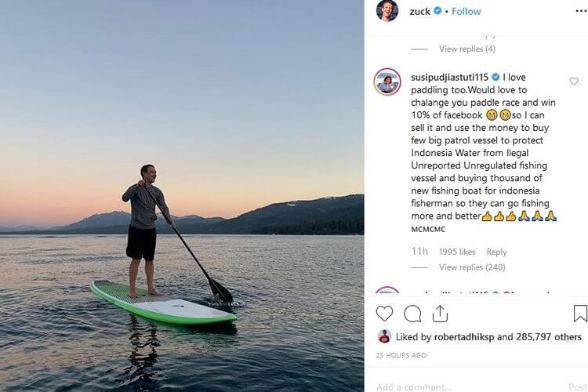Expand View replies (4)
Screen dimensions: 588x392
[x=467, y=49]
